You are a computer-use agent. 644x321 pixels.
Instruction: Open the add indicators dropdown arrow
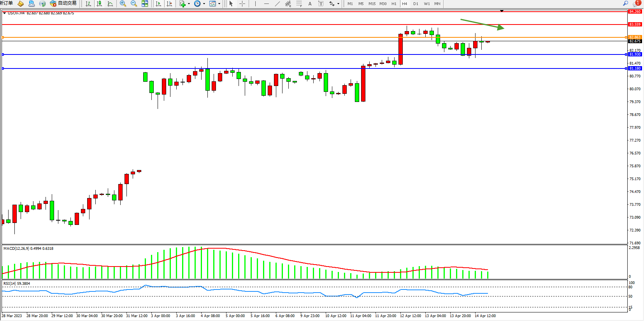point(189,4)
